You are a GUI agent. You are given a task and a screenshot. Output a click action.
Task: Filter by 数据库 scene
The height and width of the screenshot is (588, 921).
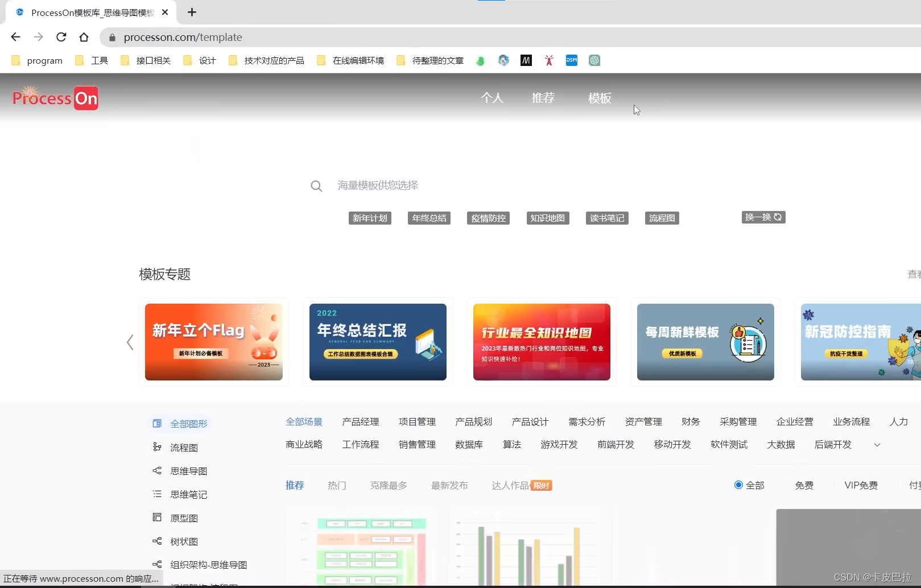pyautogui.click(x=469, y=444)
